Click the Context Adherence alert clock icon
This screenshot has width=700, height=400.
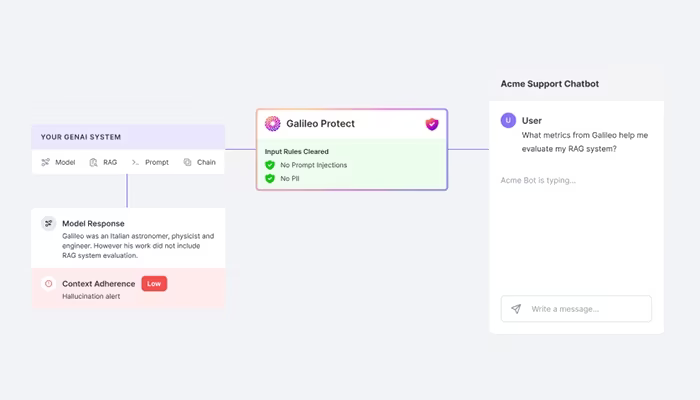[x=49, y=283]
